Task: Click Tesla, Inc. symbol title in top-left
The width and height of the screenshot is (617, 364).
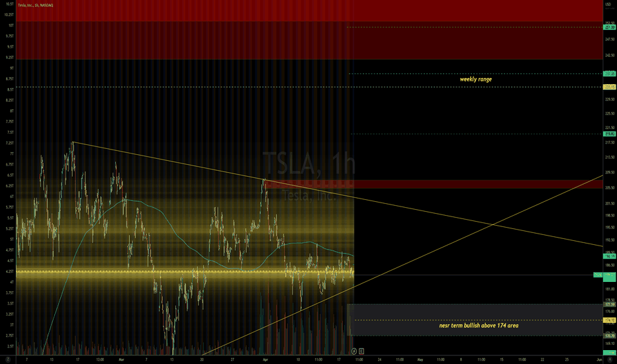Action: tap(36, 5)
